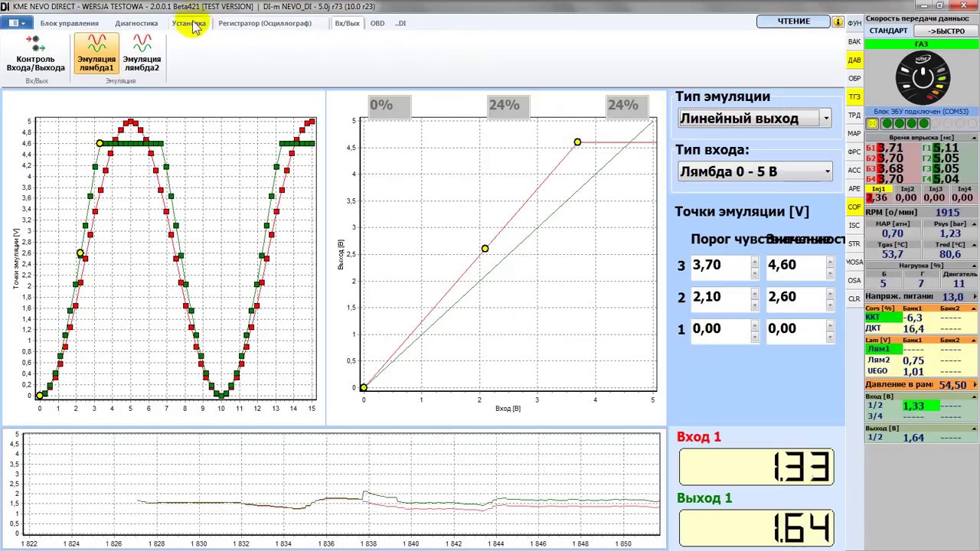This screenshot has width=980, height=551.
Task: Click the Inj1 injector cell
Action: point(878,194)
